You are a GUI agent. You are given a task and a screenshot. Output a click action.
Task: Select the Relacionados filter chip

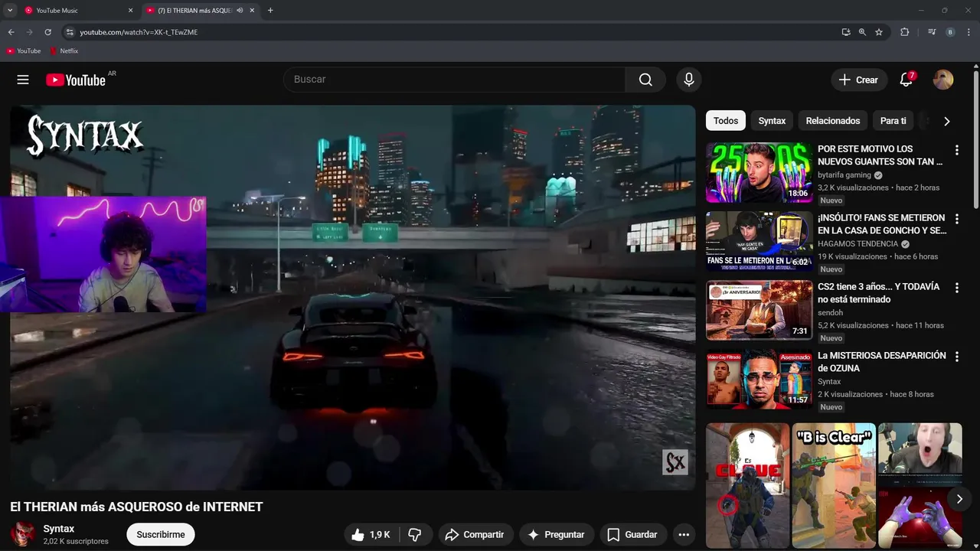(832, 121)
